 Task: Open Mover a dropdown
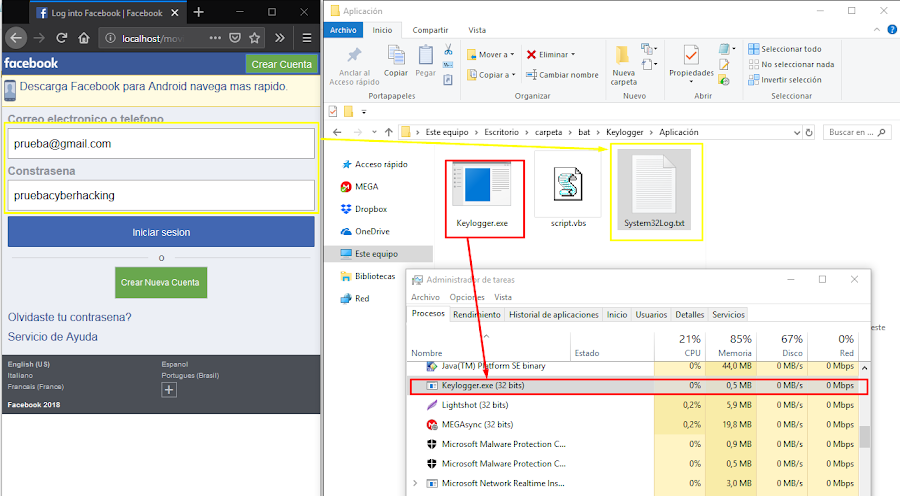[491, 55]
